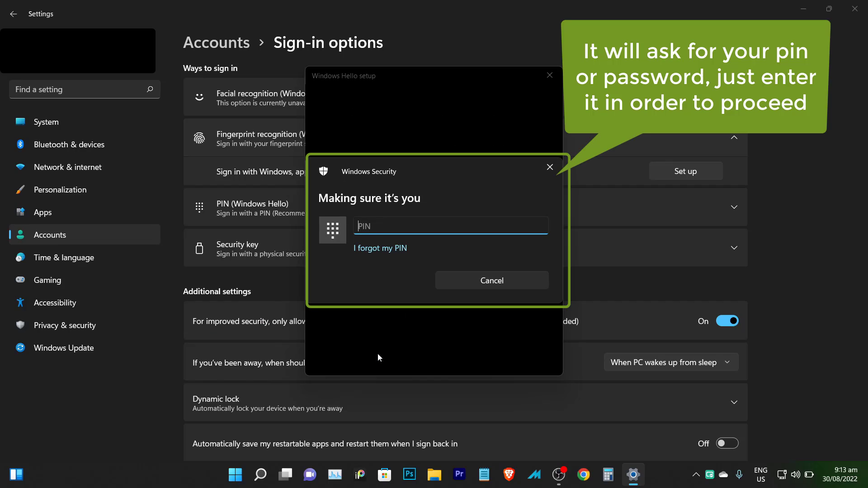Viewport: 868px width, 488px height.
Task: Launch Premiere Pro from the taskbar
Action: pyautogui.click(x=459, y=474)
